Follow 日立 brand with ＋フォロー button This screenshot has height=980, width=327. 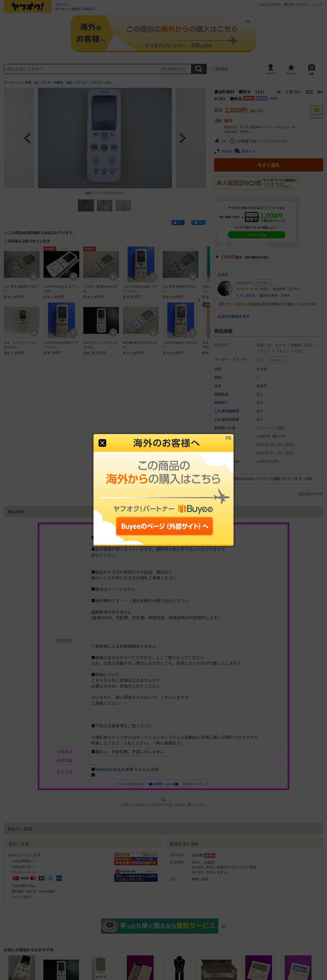(275, 360)
